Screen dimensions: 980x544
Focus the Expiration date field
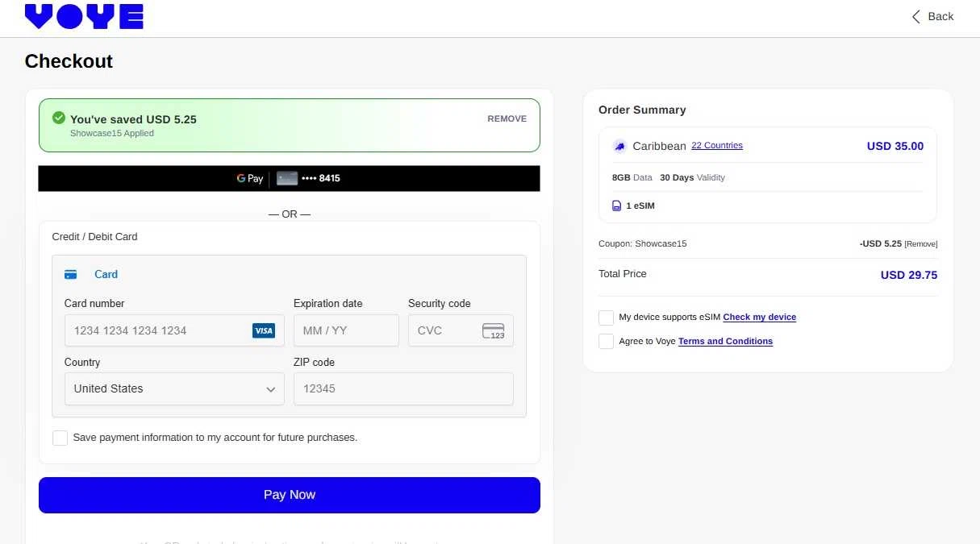pyautogui.click(x=346, y=330)
